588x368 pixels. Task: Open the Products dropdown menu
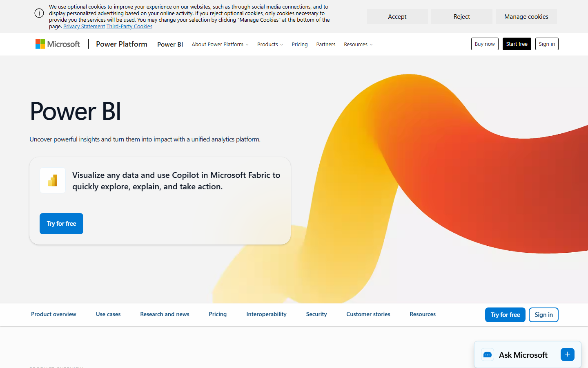click(x=270, y=45)
